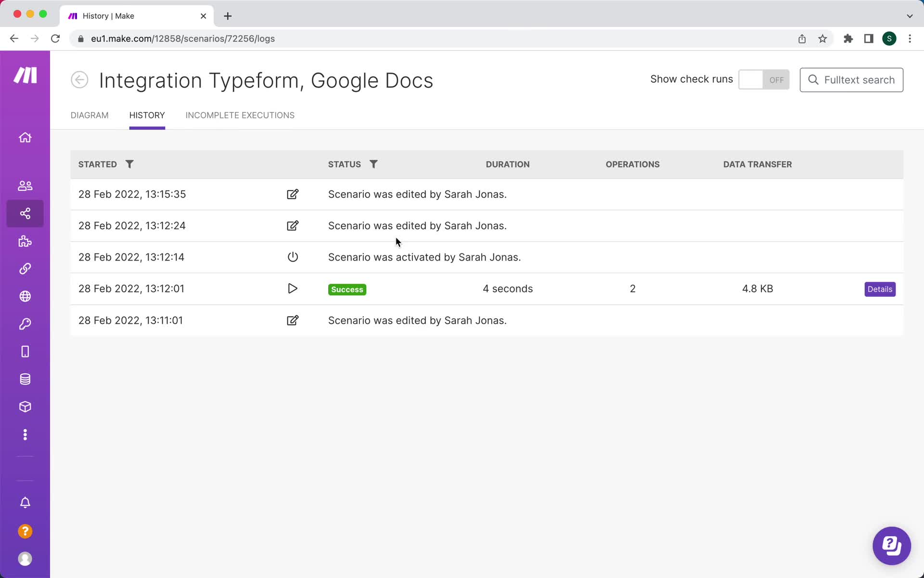Open scenario run details edit icon row 1
The image size is (924, 578).
(x=292, y=194)
